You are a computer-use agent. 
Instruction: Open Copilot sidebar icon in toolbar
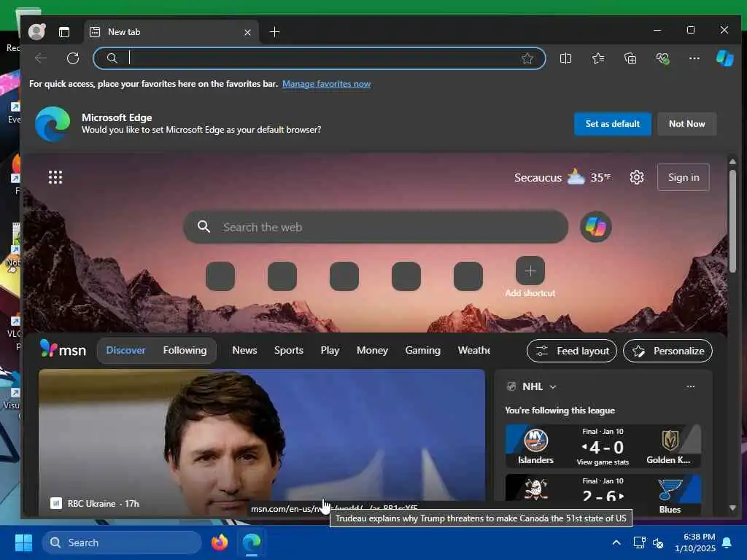pyautogui.click(x=724, y=58)
